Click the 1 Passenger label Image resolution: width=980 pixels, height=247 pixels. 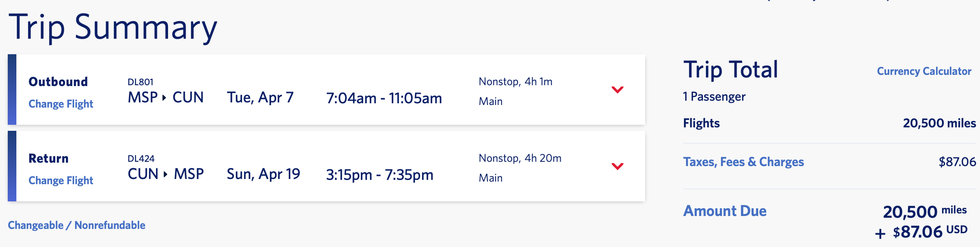point(714,97)
